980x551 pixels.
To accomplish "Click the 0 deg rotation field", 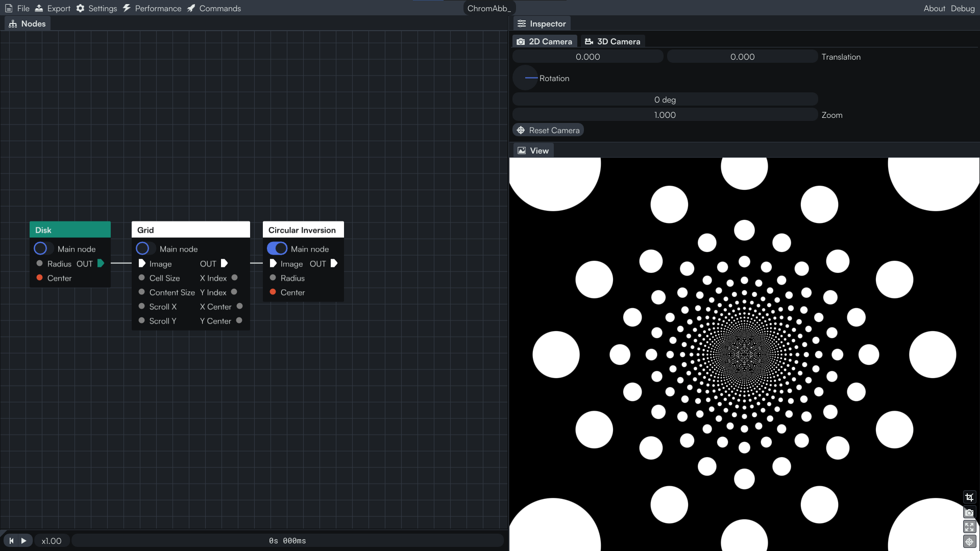I will tap(665, 99).
